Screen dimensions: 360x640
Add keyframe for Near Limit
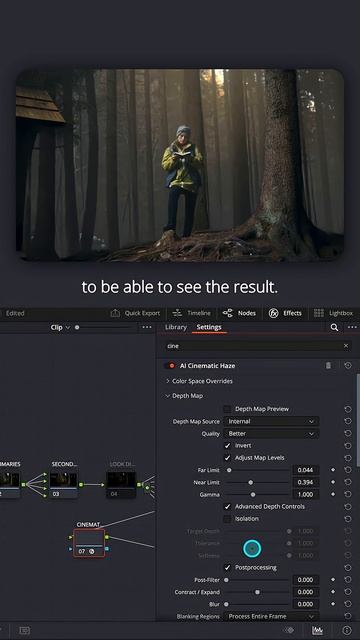tap(333, 482)
